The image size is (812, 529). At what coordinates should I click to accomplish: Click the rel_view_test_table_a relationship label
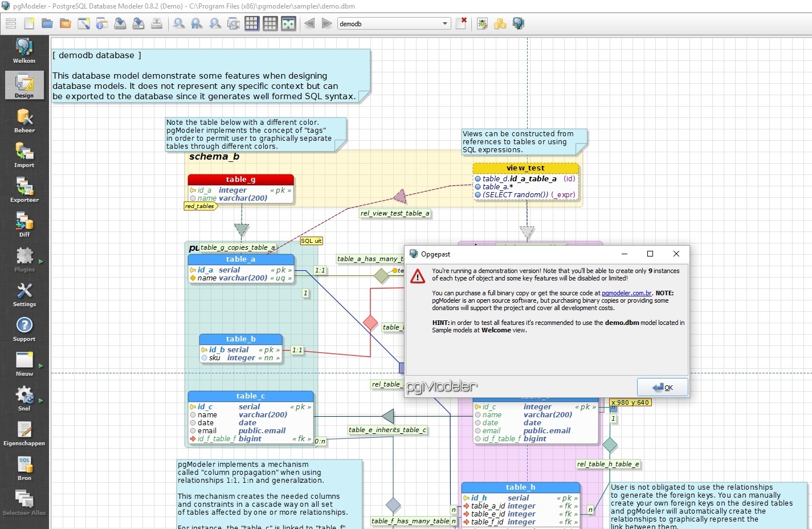(395, 213)
